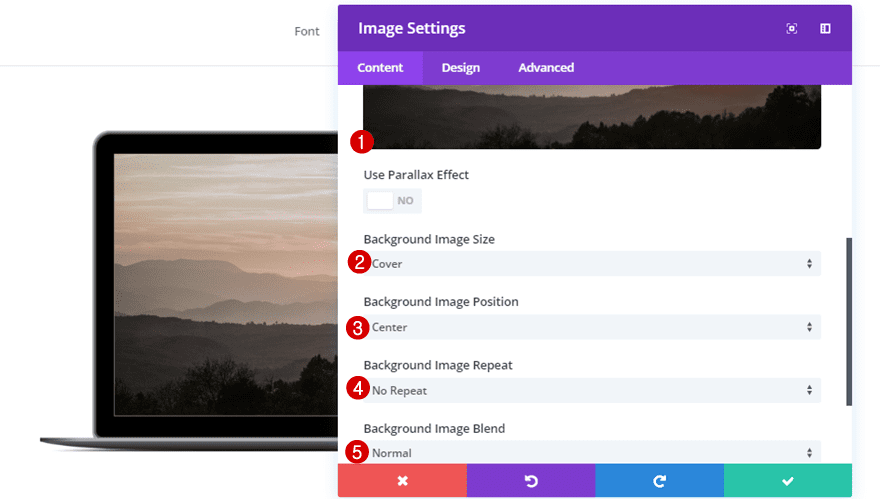Click the Use Parallax Effect label
880x499 pixels.
coord(416,175)
